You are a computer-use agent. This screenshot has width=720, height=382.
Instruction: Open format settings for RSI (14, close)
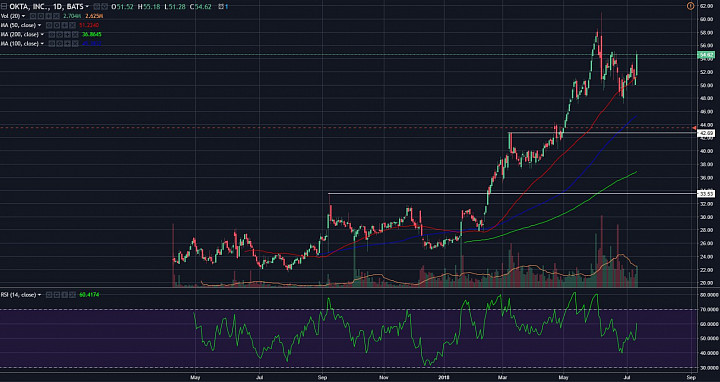pos(57,295)
